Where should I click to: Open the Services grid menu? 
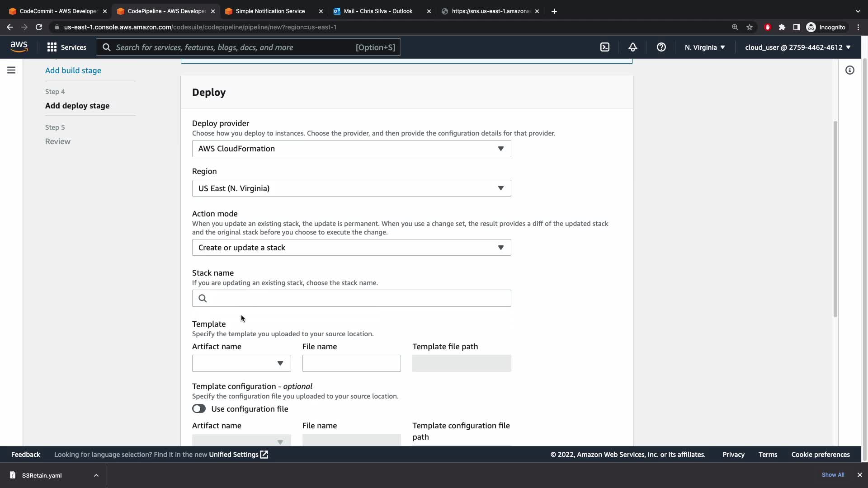(x=66, y=47)
